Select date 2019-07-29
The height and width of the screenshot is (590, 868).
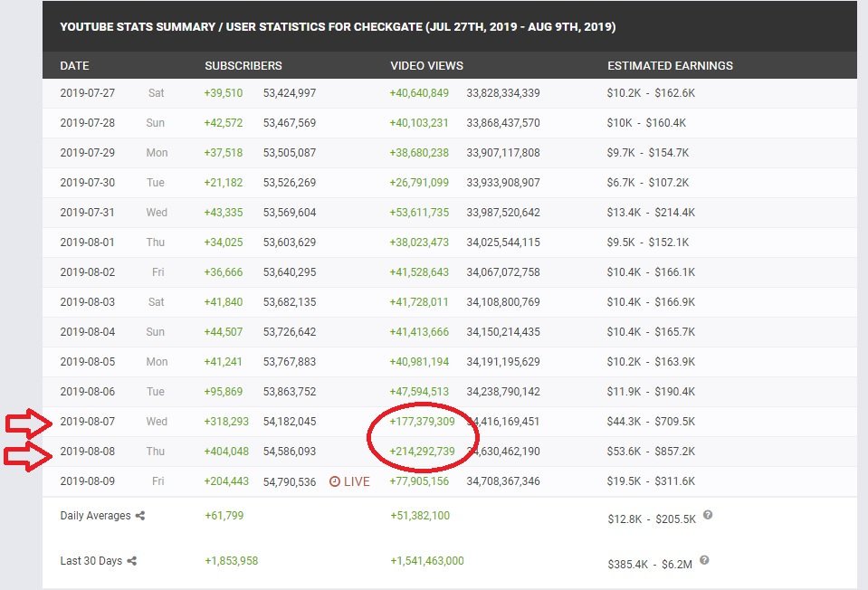[x=88, y=153]
